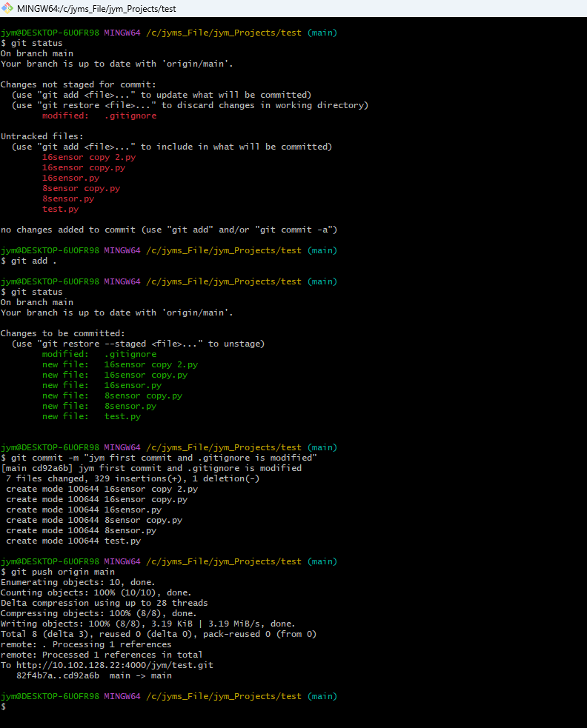Click the green 'modified: .gitignore' line
Viewport: 587px width, 728px height.
(99, 354)
